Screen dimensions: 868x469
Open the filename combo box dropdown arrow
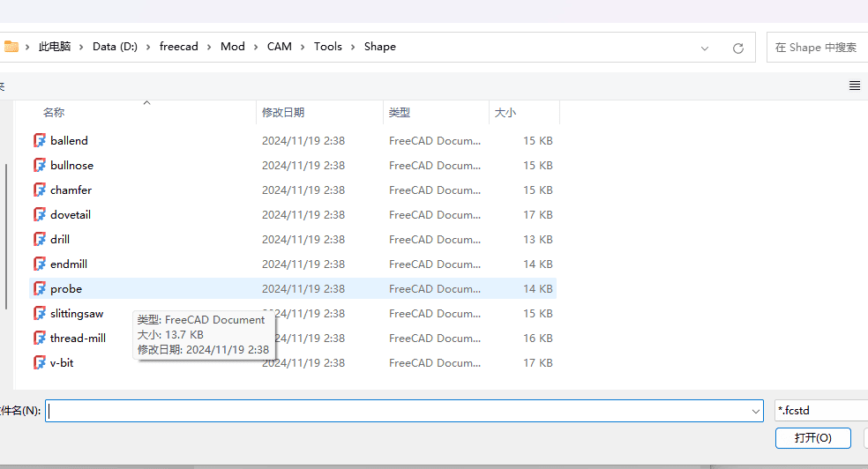[755, 411]
